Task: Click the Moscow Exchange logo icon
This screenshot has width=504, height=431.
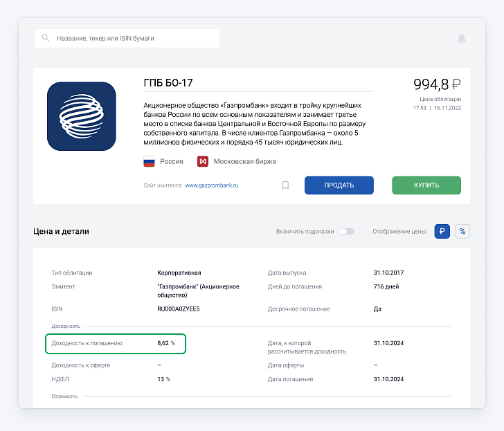Action: (x=203, y=161)
